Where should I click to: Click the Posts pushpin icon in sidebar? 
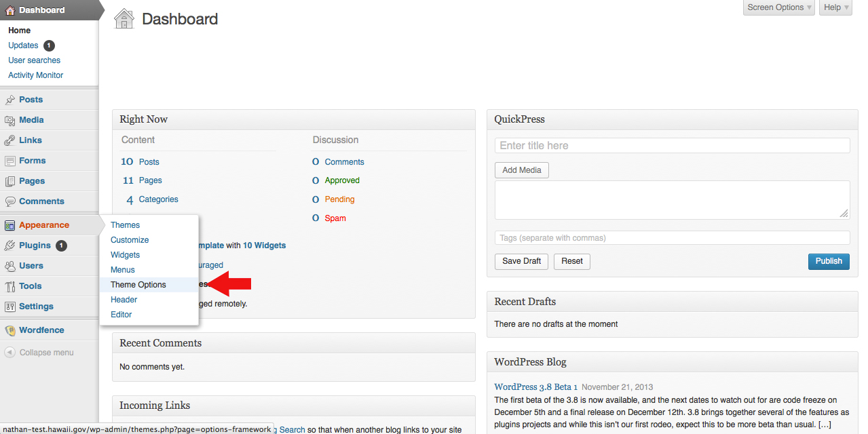pos(10,100)
